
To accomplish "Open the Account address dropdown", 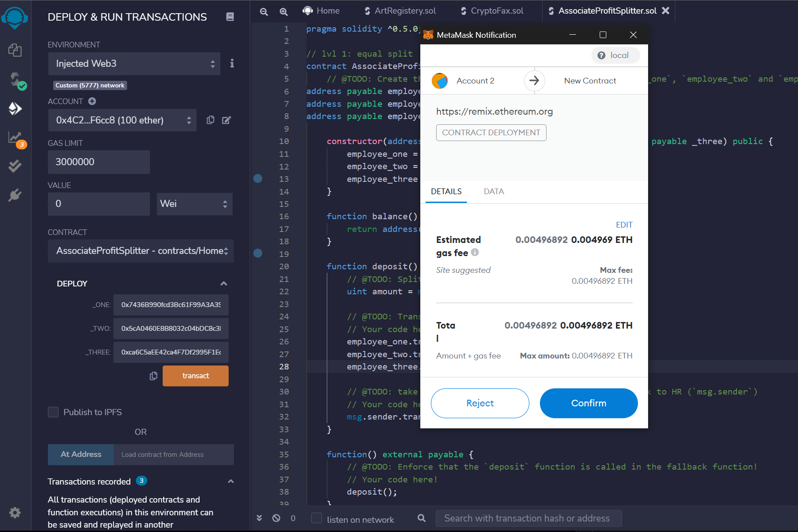I will pyautogui.click(x=122, y=120).
